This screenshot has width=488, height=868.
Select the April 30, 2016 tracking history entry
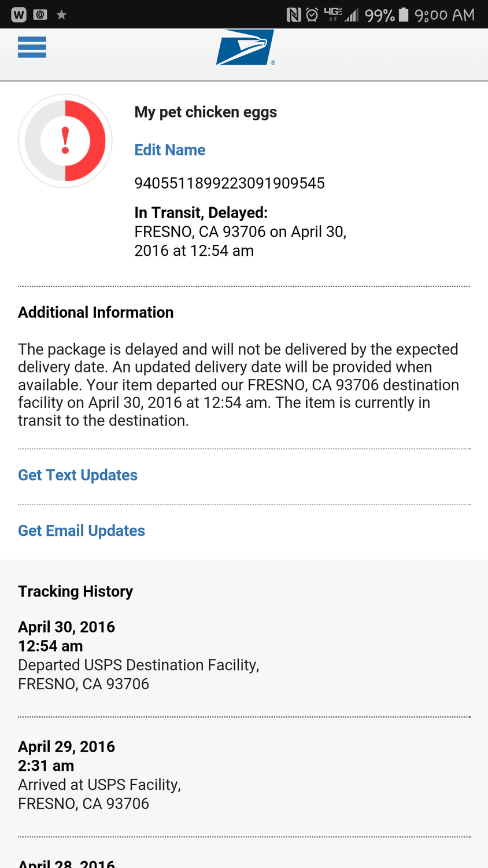pyautogui.click(x=139, y=655)
